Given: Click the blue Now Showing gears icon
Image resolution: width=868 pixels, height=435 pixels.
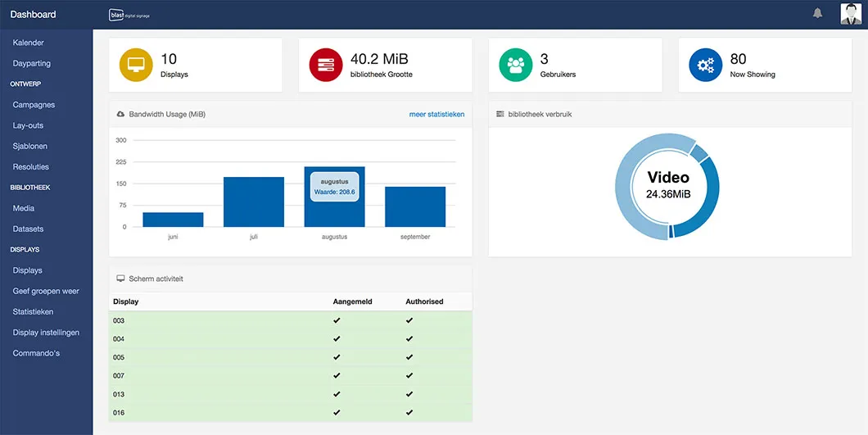Looking at the screenshot, I should coord(705,66).
